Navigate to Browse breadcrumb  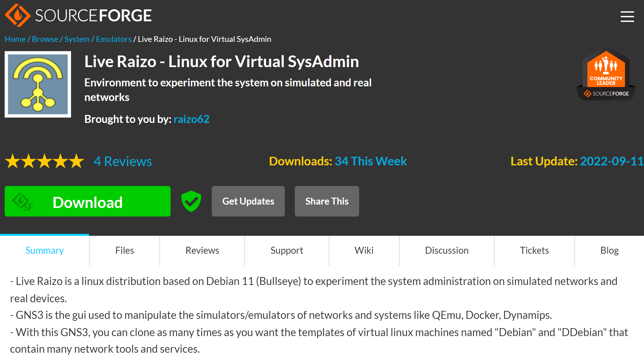(45, 39)
